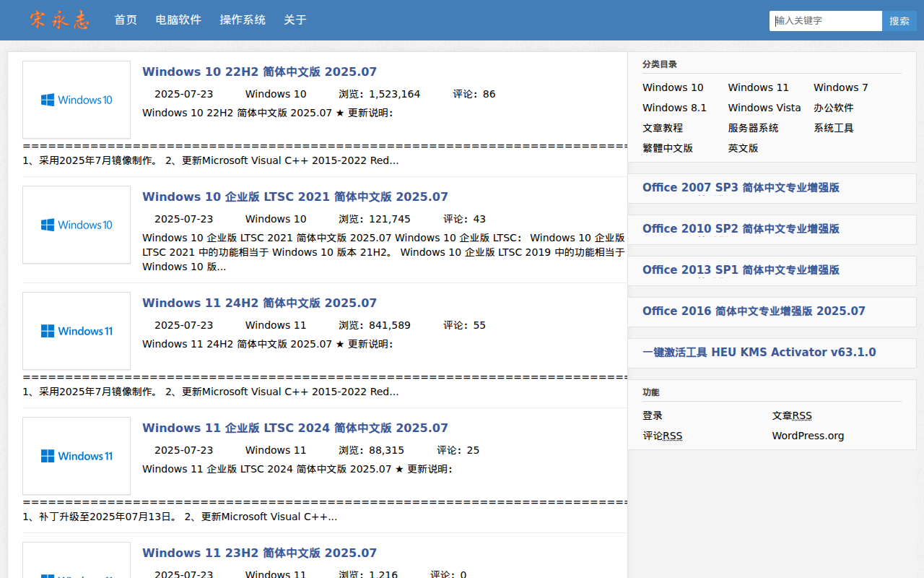
Task: Open Office 2013 SP1 简体中文专业增强版 link
Action: tap(741, 270)
